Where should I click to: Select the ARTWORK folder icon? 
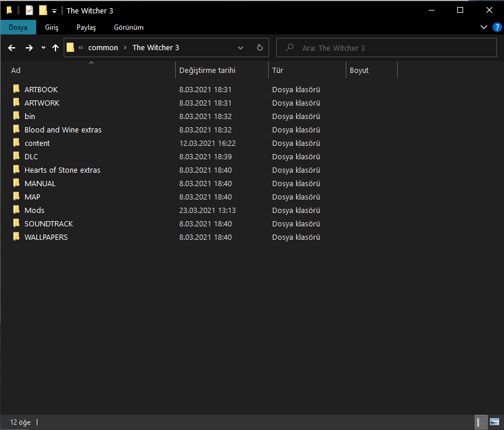pyautogui.click(x=16, y=103)
